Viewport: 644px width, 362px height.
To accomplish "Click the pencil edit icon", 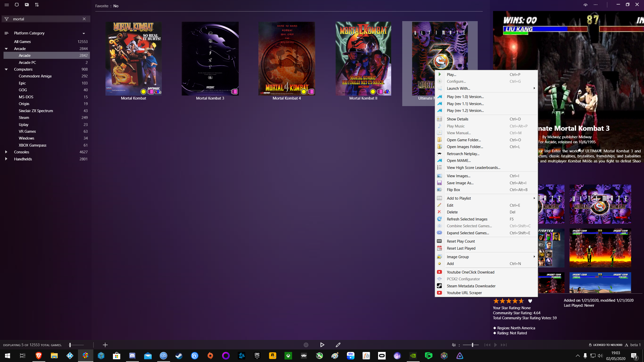I will tap(338, 345).
